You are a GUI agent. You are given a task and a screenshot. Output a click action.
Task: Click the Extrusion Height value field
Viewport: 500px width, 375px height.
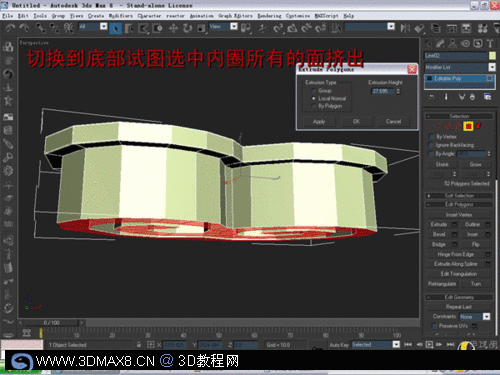pos(383,91)
